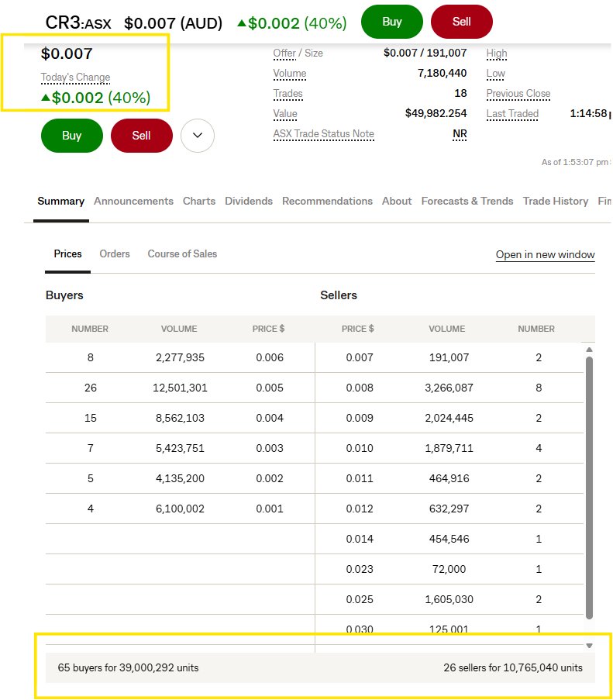Click the seller volume 3,266,087 cell

449,388
